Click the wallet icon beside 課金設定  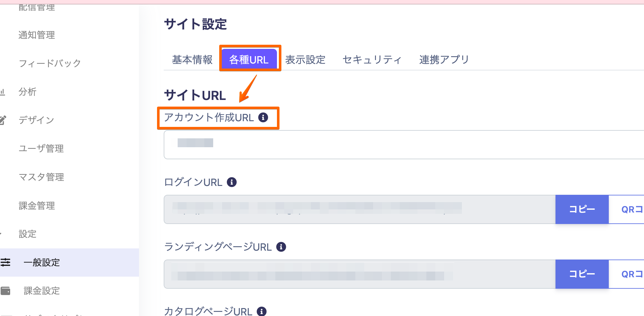pos(5,291)
